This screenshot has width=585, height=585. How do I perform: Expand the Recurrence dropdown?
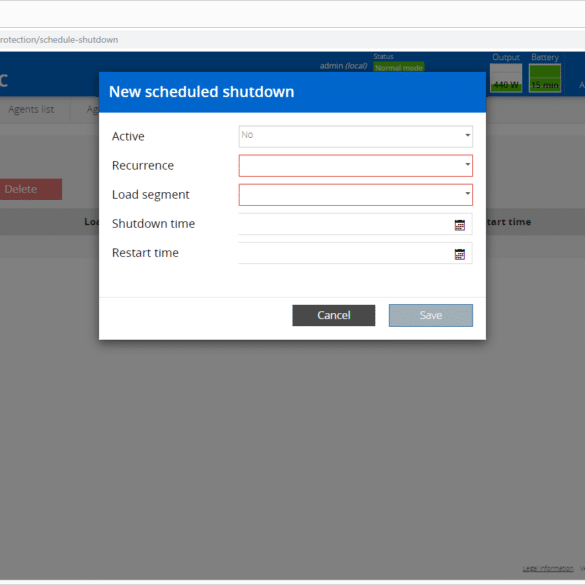tap(356, 165)
